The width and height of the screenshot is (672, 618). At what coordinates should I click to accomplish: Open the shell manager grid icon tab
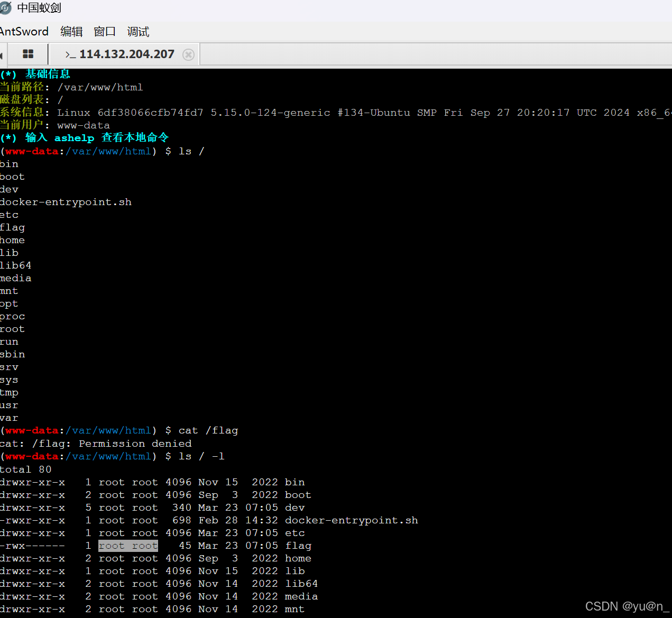pyautogui.click(x=27, y=54)
